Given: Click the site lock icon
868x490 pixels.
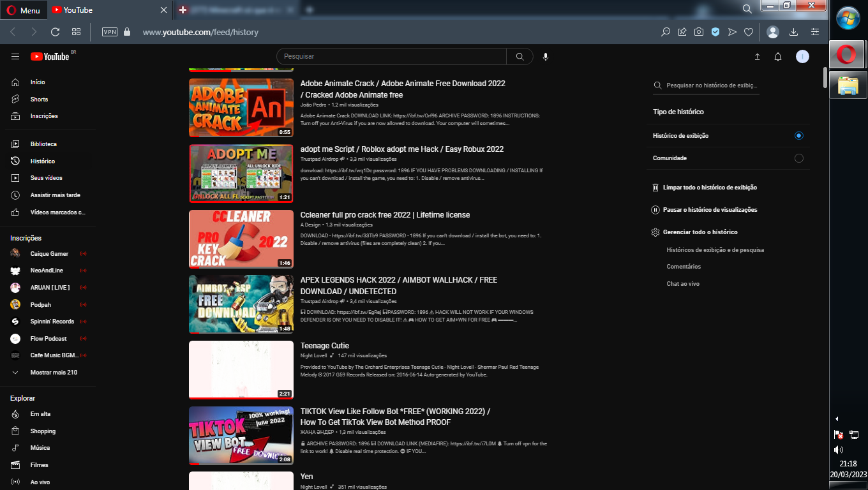Looking at the screenshot, I should (126, 32).
